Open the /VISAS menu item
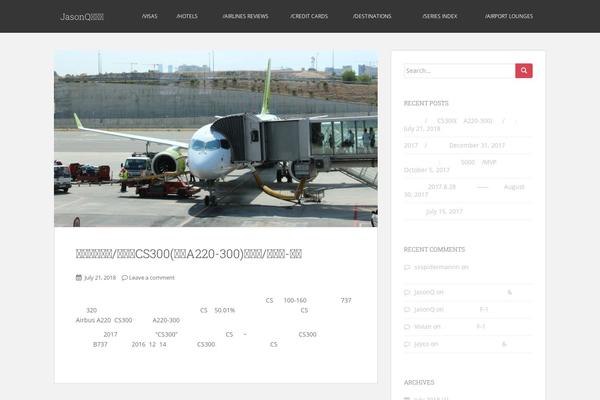Screen dimensions: 600x400 click(149, 16)
